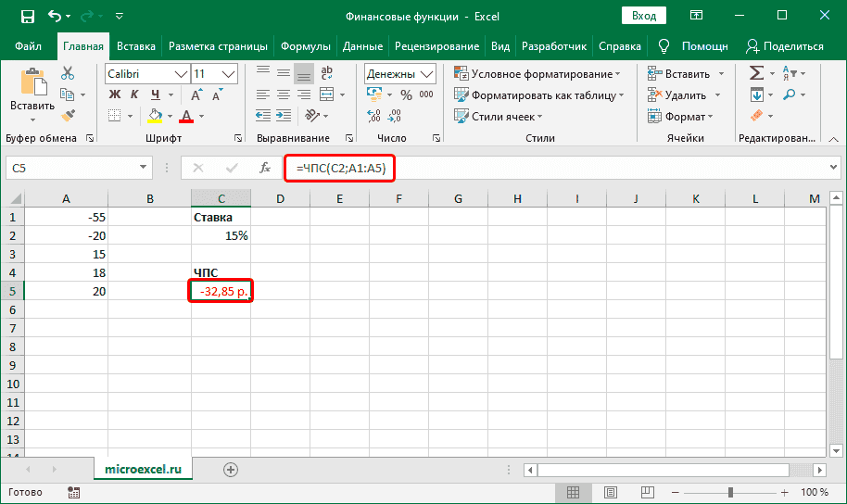Select the Format Painter brush icon
Viewport: 847px width, 504px height.
[68, 115]
